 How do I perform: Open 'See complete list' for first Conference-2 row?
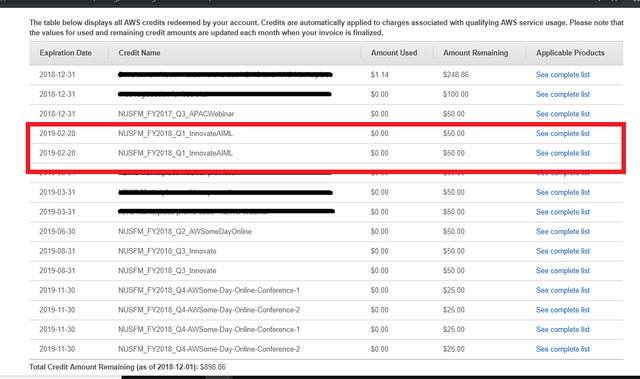pos(562,310)
